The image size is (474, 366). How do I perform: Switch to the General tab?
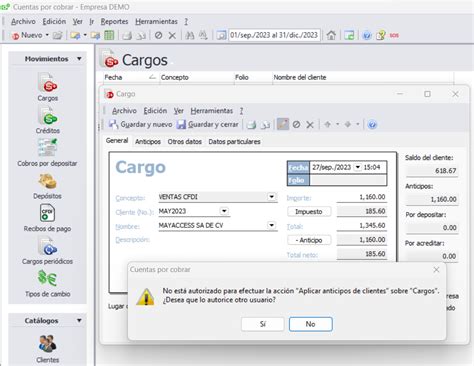pyautogui.click(x=117, y=141)
